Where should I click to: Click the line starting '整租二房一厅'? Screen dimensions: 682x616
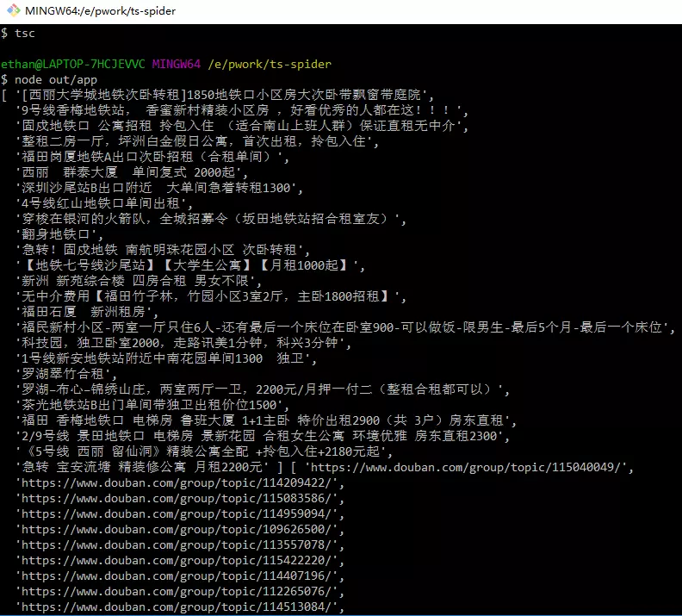(197, 142)
